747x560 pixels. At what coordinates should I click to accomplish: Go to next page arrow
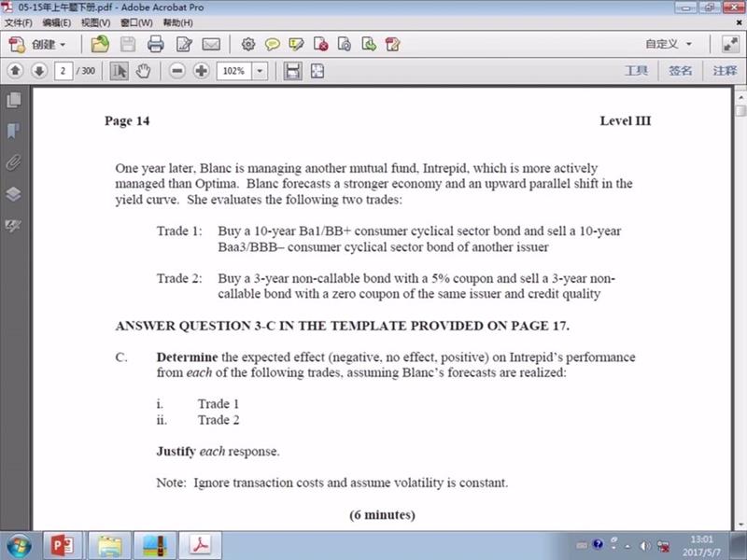click(x=39, y=71)
